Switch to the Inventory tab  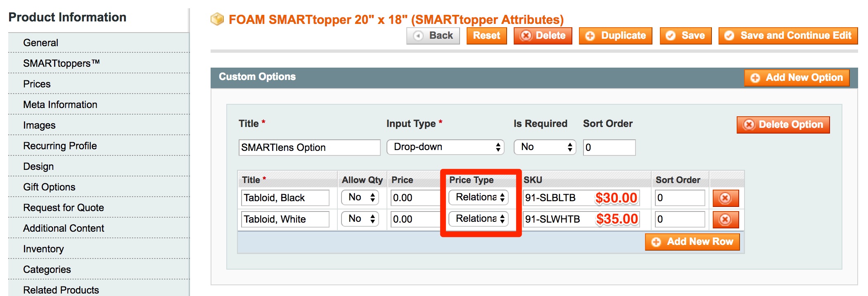99,249
